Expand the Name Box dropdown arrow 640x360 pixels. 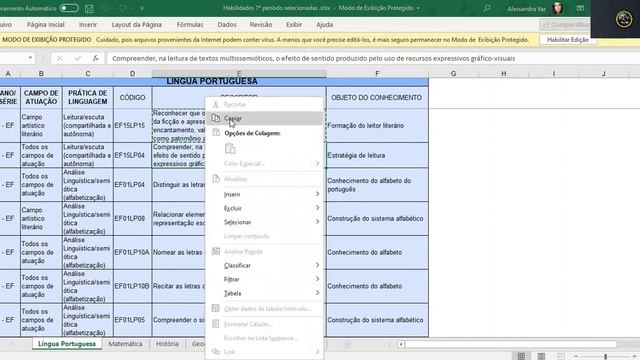point(30,58)
